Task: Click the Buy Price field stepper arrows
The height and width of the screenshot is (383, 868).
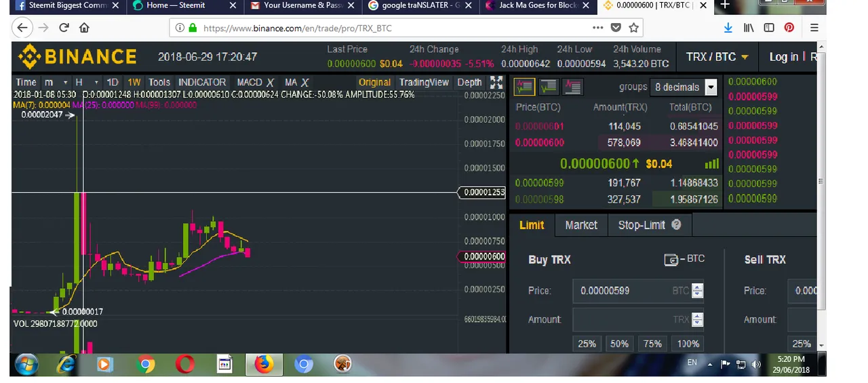Action: (697, 290)
